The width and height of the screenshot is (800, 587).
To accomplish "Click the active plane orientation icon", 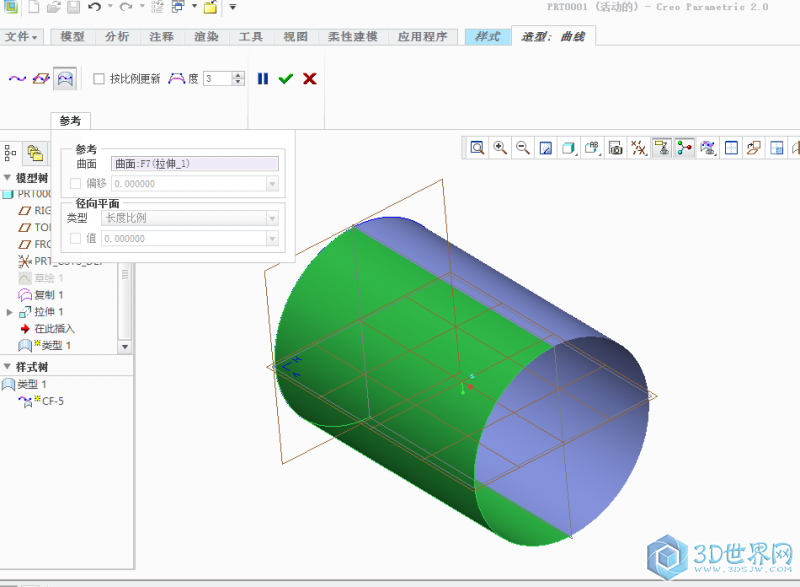I will pyautogui.click(x=754, y=148).
